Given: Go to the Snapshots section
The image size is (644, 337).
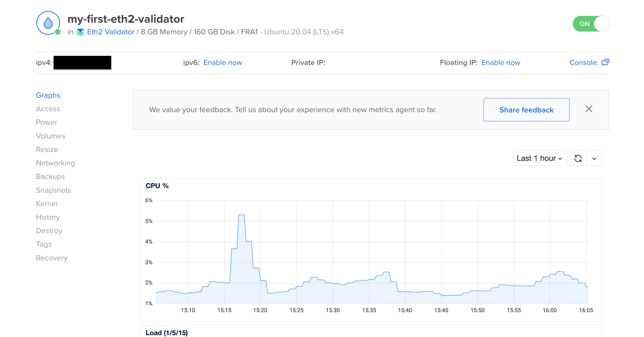Looking at the screenshot, I should click(54, 190).
